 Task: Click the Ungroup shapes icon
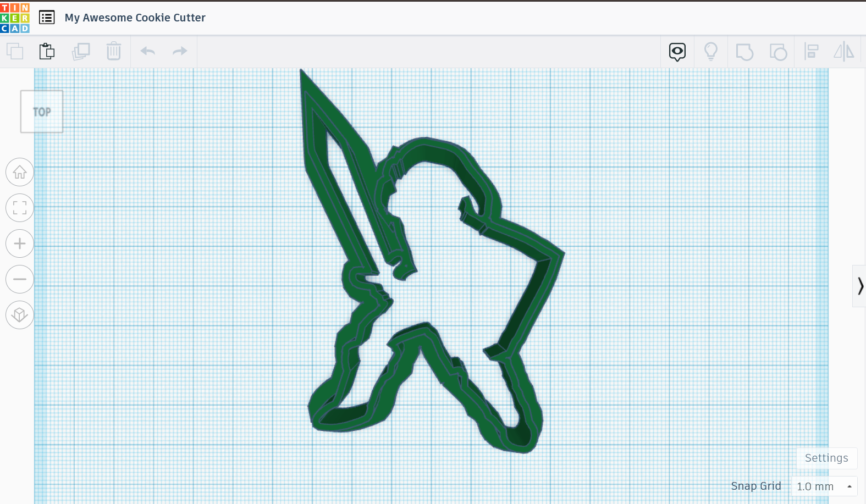[778, 52]
